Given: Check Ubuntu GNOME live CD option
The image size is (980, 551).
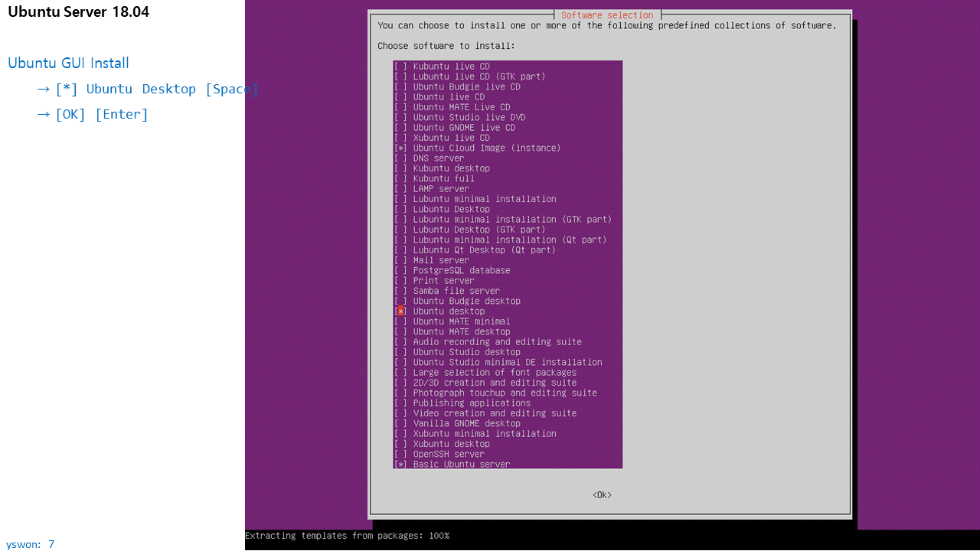Looking at the screenshot, I should point(400,128).
